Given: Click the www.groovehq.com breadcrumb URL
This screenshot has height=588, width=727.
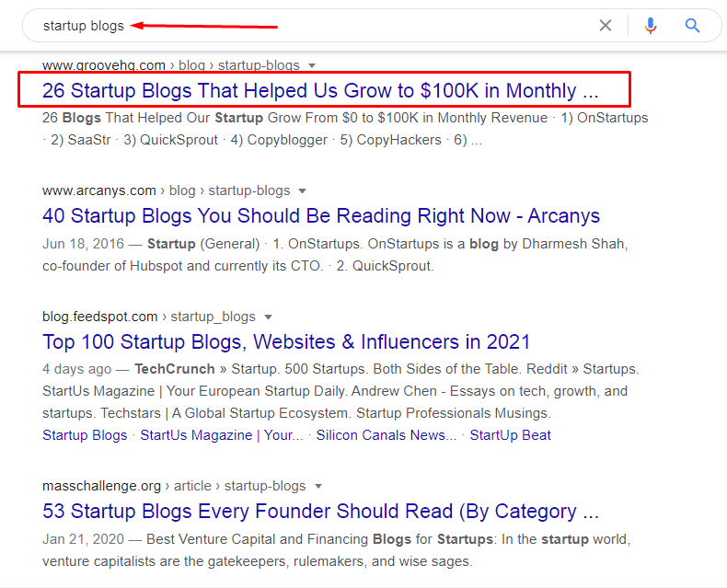Looking at the screenshot, I should pyautogui.click(x=170, y=65).
